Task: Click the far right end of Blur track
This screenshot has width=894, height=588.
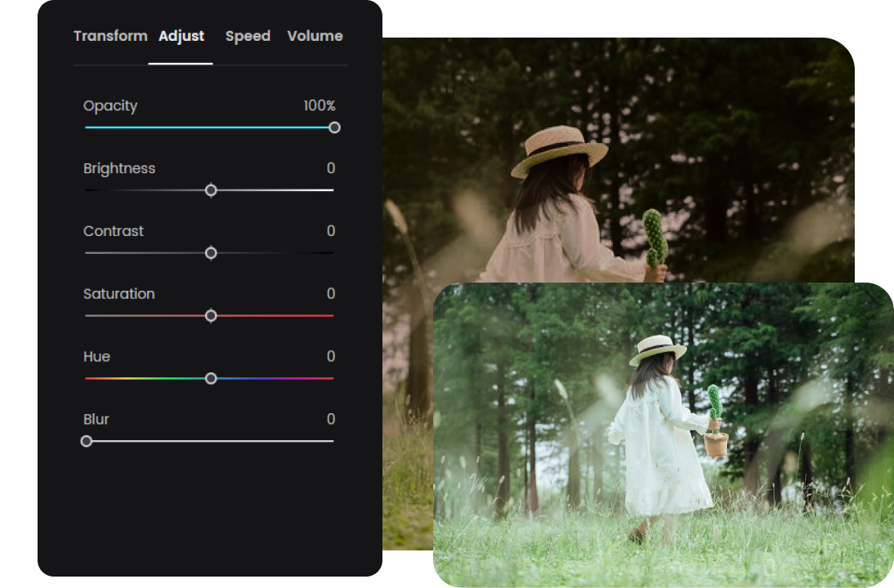Action: pos(330,441)
